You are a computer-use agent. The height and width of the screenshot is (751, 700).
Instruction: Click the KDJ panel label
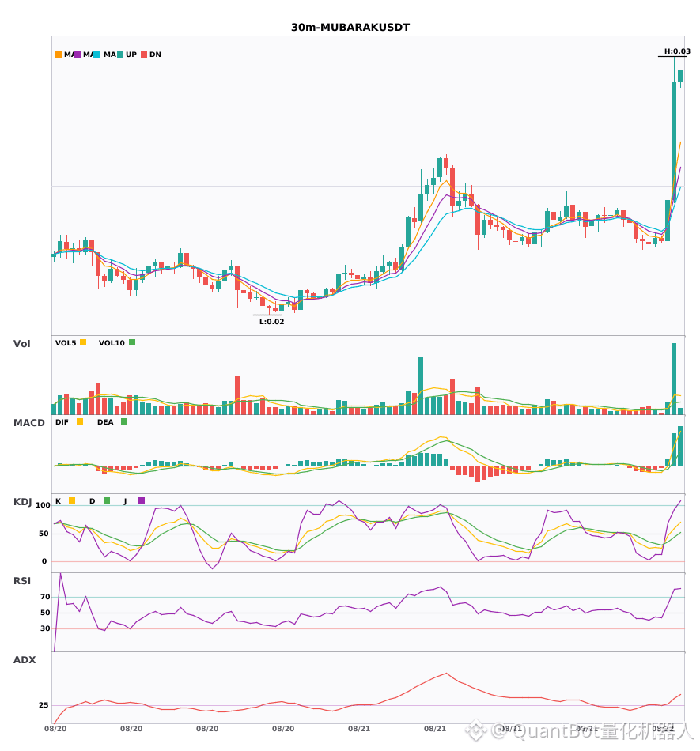click(x=22, y=502)
